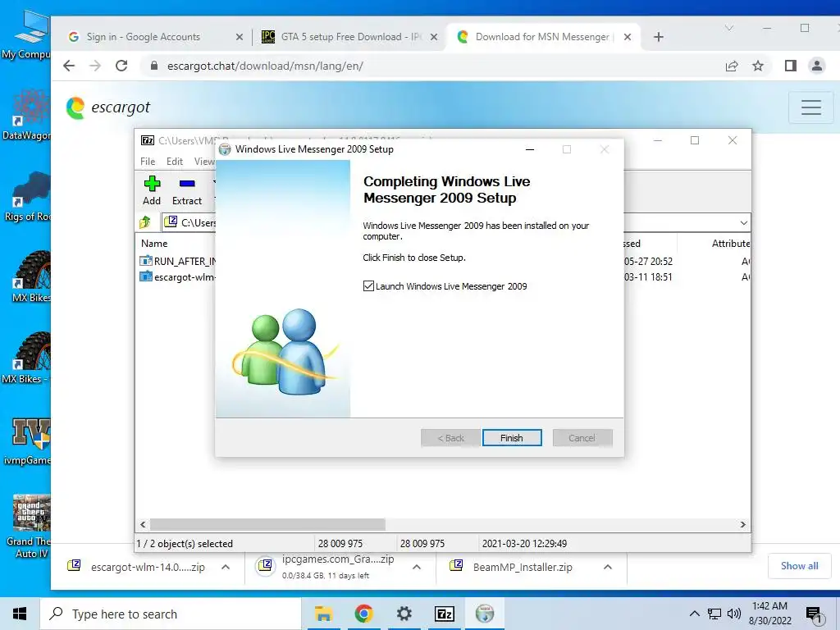Close the MSN Messenger download tab
Viewport: 840px width, 630px height.
coord(628,37)
